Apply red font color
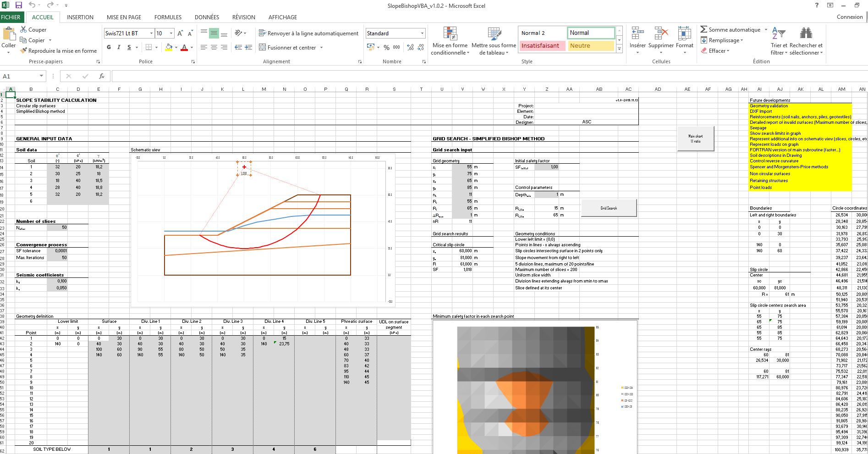868x454 pixels. click(x=184, y=47)
